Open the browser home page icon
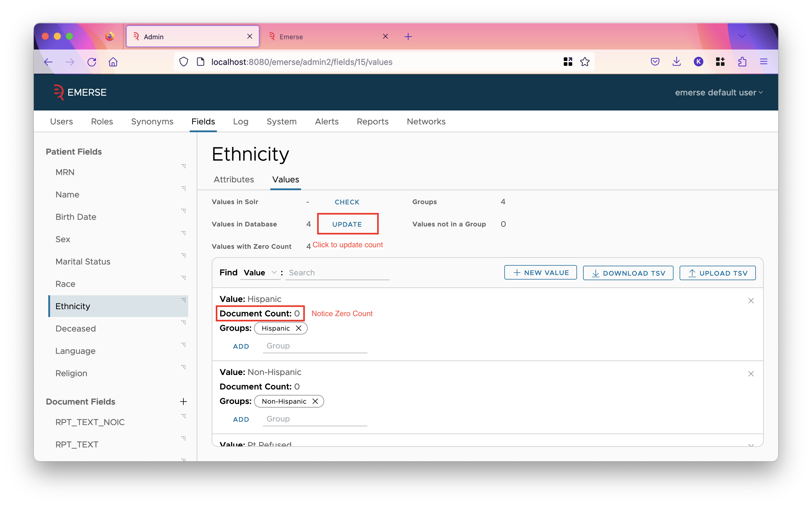 113,62
